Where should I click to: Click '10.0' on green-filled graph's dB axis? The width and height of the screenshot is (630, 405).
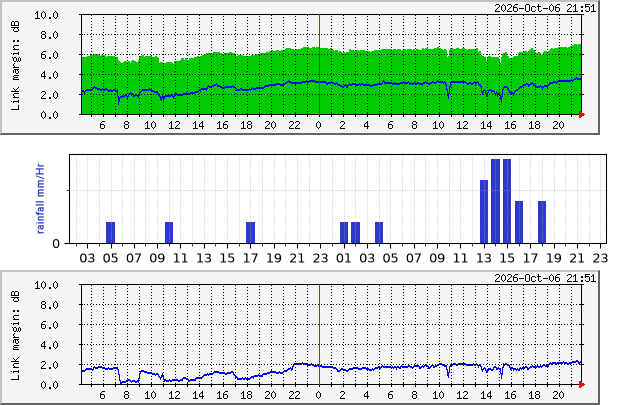46,15
